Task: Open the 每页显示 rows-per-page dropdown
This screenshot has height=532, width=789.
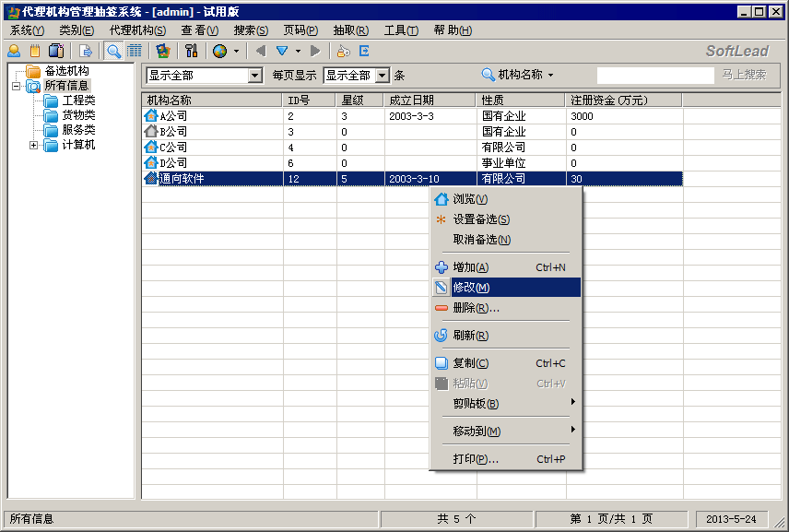Action: [383, 76]
